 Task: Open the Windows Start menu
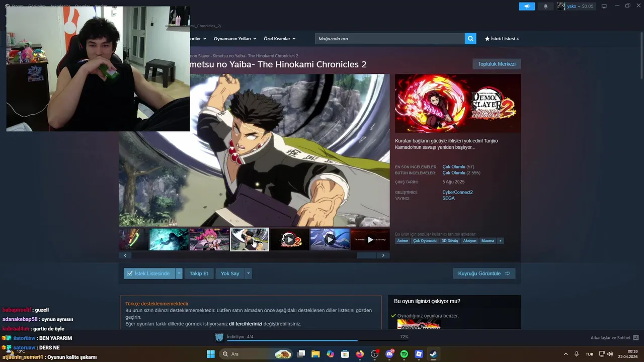211,354
